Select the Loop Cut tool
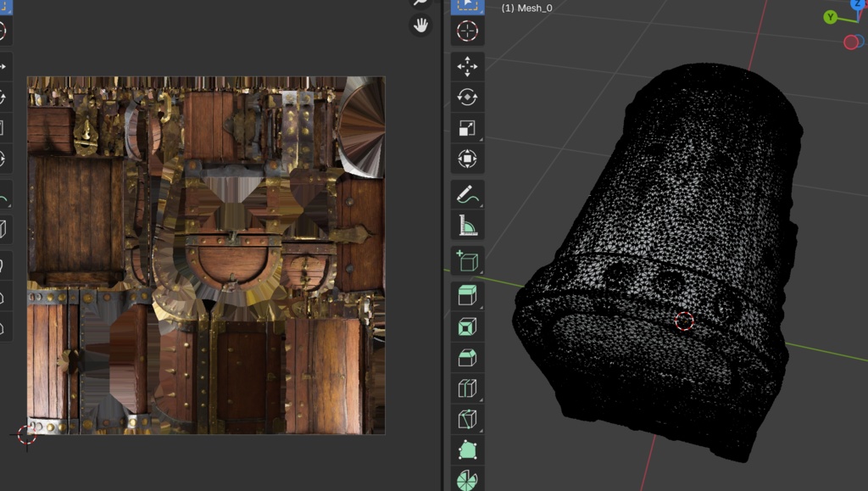This screenshot has width=868, height=491. pos(467,388)
